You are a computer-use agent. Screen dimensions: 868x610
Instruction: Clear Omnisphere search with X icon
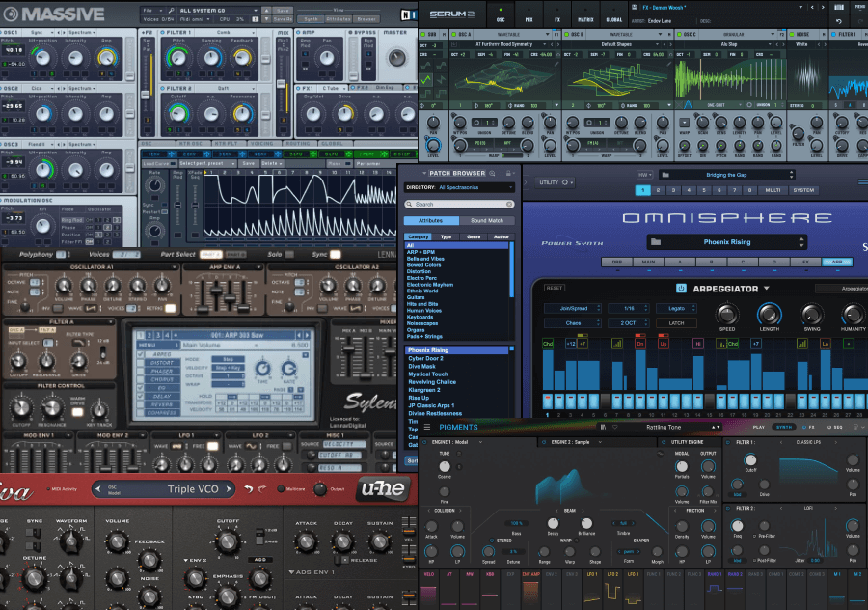coord(509,205)
